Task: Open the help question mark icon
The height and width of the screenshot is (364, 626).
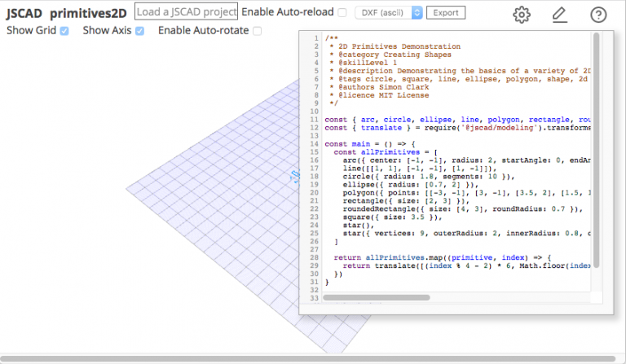Action: click(x=598, y=14)
